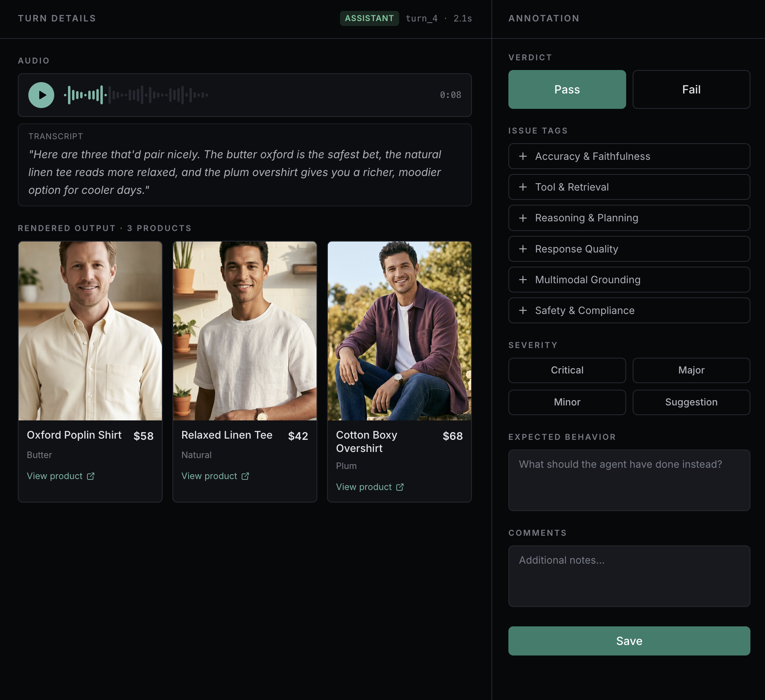Click the plus icon beside Safety & Compliance
The height and width of the screenshot is (700, 765).
[523, 310]
